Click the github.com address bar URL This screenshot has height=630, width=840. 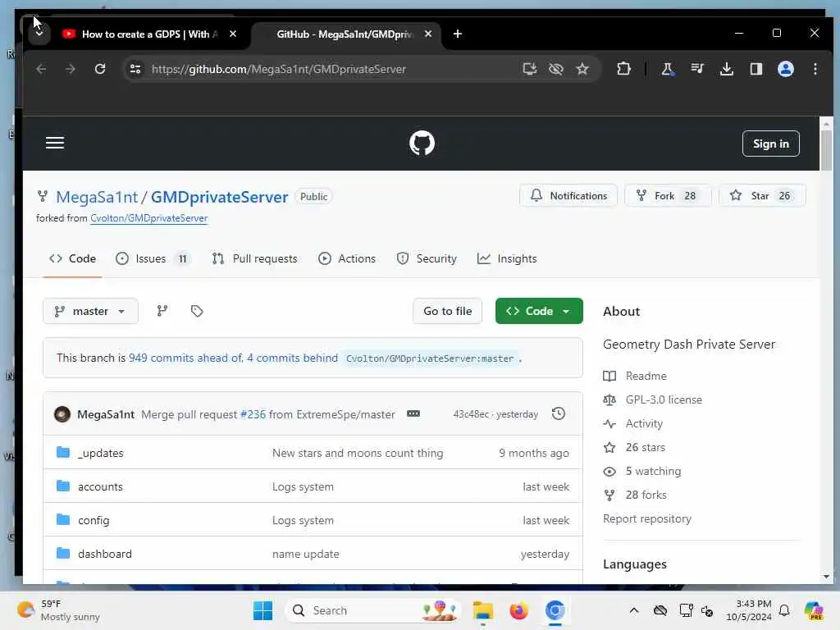click(279, 69)
